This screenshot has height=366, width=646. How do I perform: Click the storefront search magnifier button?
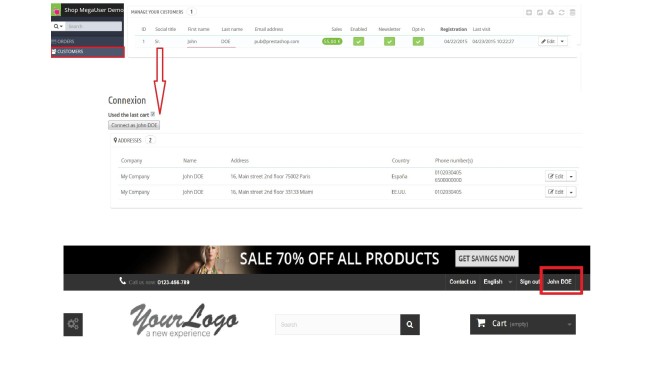click(410, 325)
